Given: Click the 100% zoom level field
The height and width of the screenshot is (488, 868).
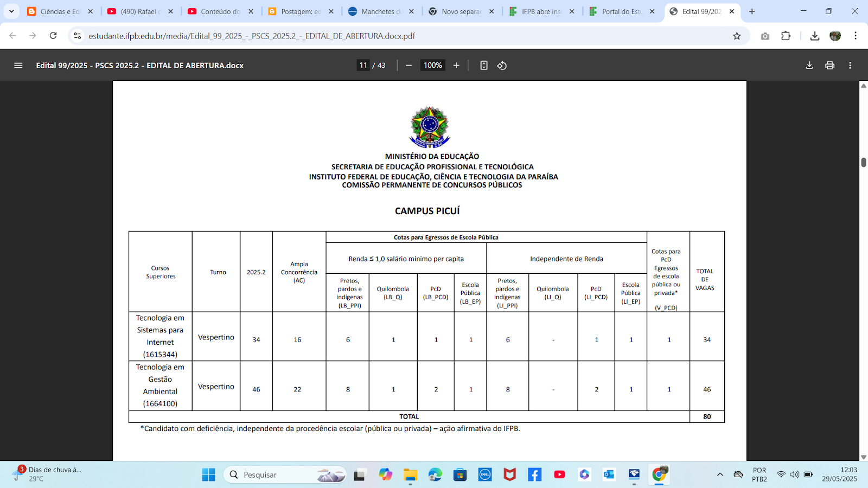Looking at the screenshot, I should click(433, 65).
